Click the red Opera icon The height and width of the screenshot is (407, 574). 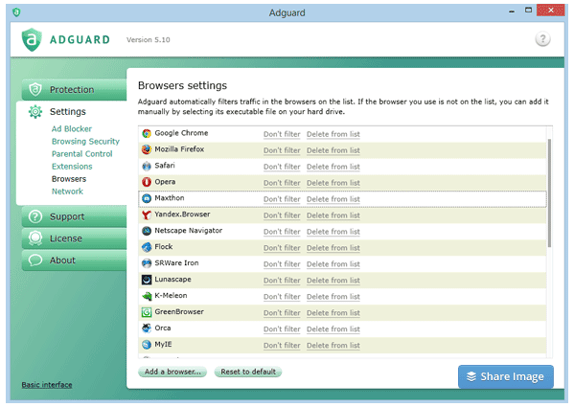point(146,182)
